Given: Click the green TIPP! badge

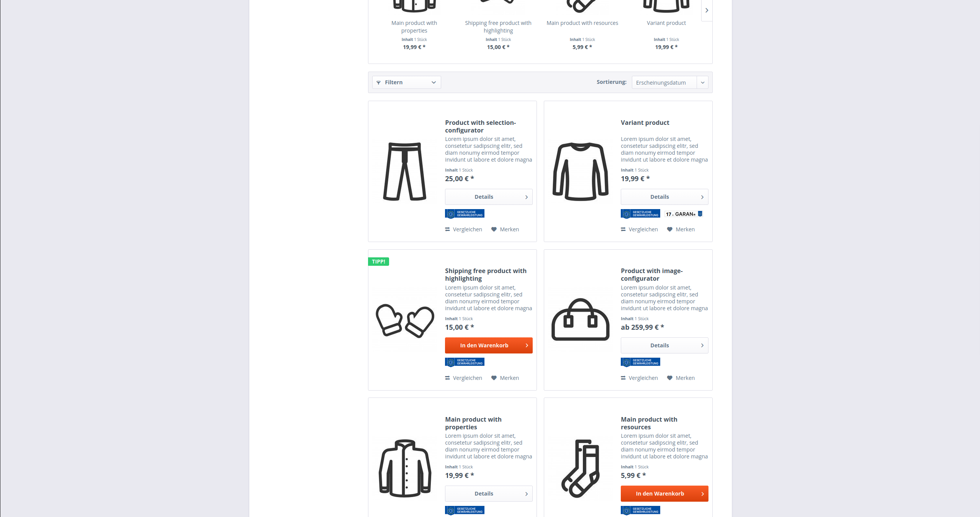Looking at the screenshot, I should pyautogui.click(x=378, y=262).
